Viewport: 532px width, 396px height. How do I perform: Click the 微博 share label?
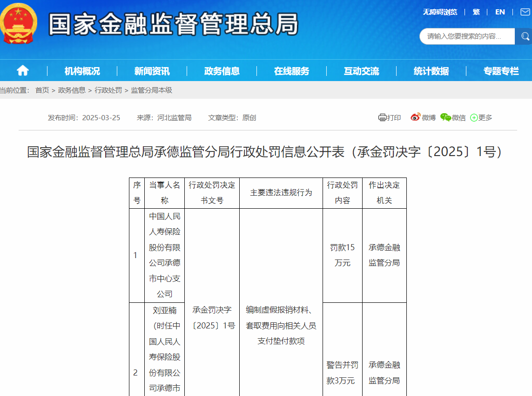[x=429, y=117]
